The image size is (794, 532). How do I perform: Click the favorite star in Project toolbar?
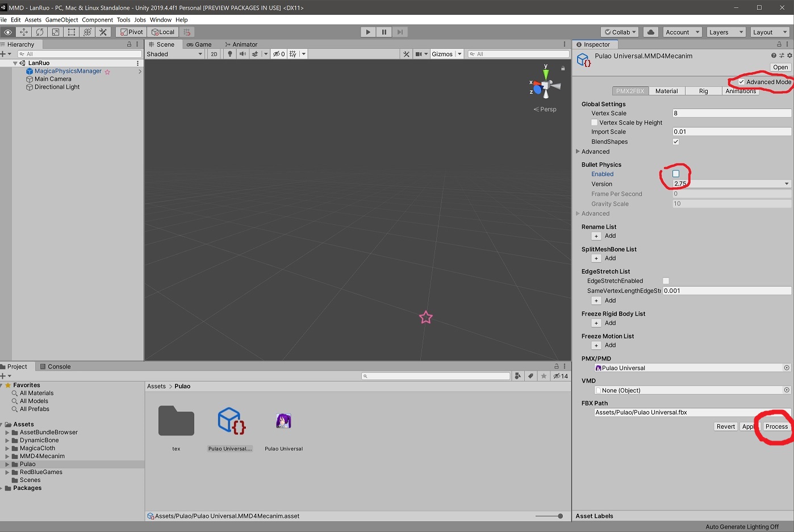(544, 376)
